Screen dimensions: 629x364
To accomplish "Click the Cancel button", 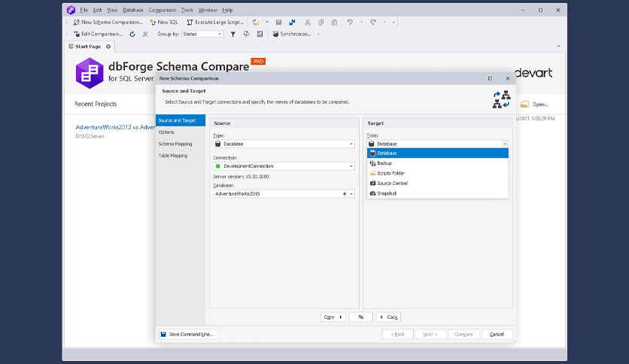I will [497, 334].
